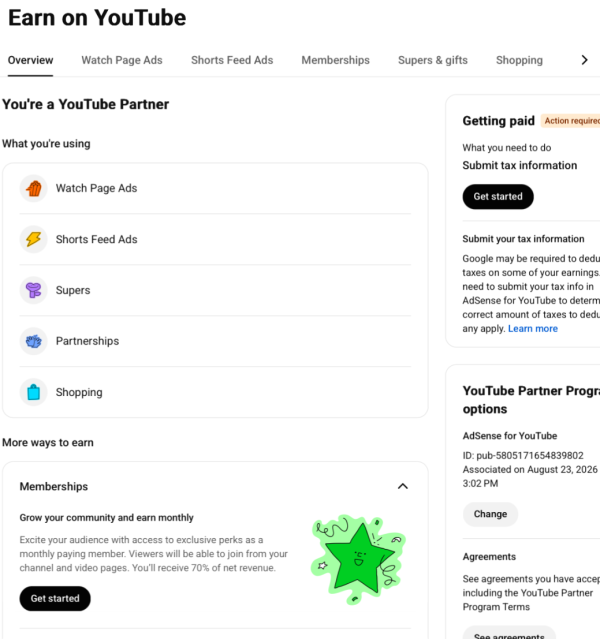600x639 pixels.
Task: Click Change AdSense for YouTube account
Action: click(x=490, y=514)
